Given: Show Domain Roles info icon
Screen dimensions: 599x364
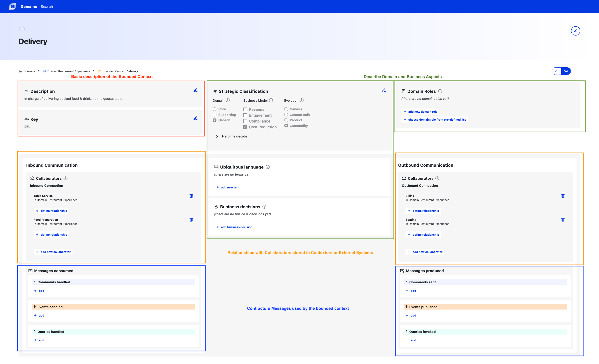Looking at the screenshot, I should tap(440, 91).
